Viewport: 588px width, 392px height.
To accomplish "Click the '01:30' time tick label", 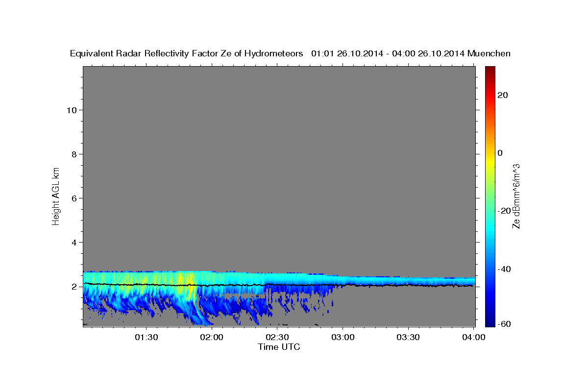I will pyautogui.click(x=147, y=337).
